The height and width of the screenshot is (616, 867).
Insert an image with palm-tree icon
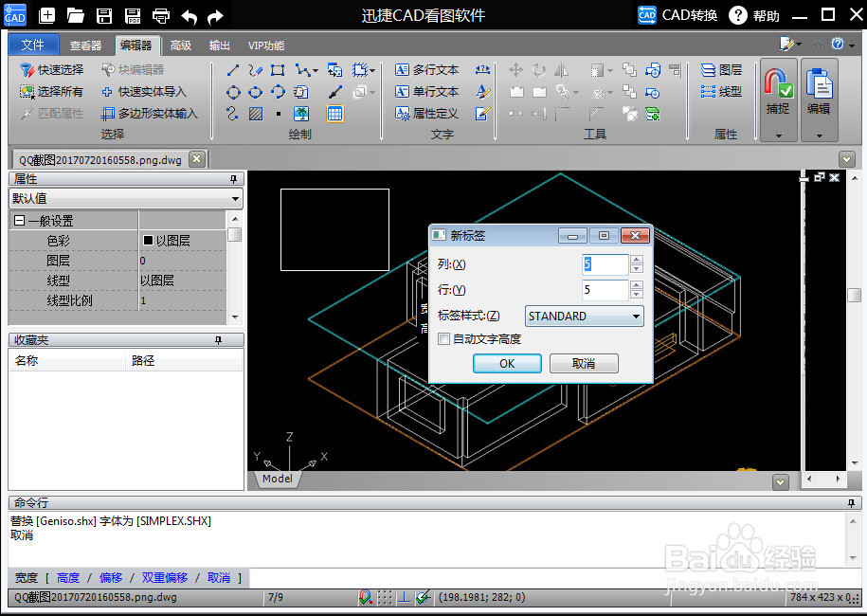click(301, 114)
